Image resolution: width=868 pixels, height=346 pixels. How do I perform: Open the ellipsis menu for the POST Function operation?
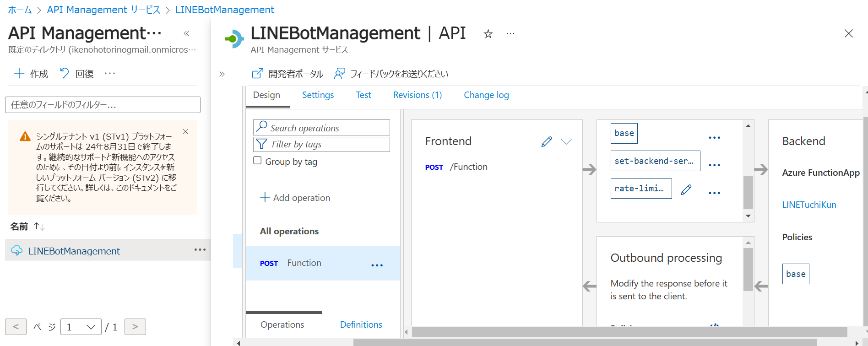pyautogui.click(x=377, y=265)
